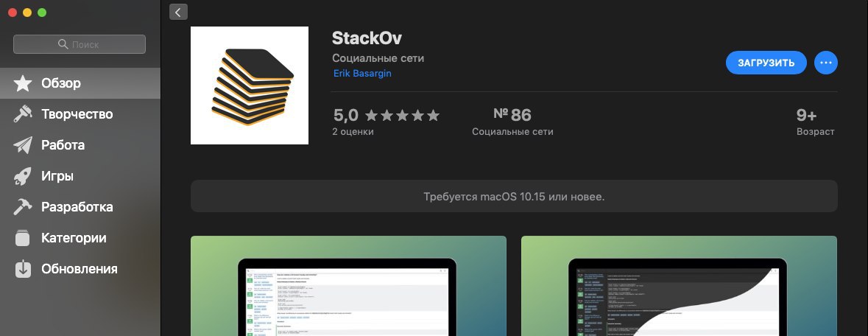Click the hammer icon for Разработка
The height and width of the screenshot is (336, 868).
coord(23,207)
